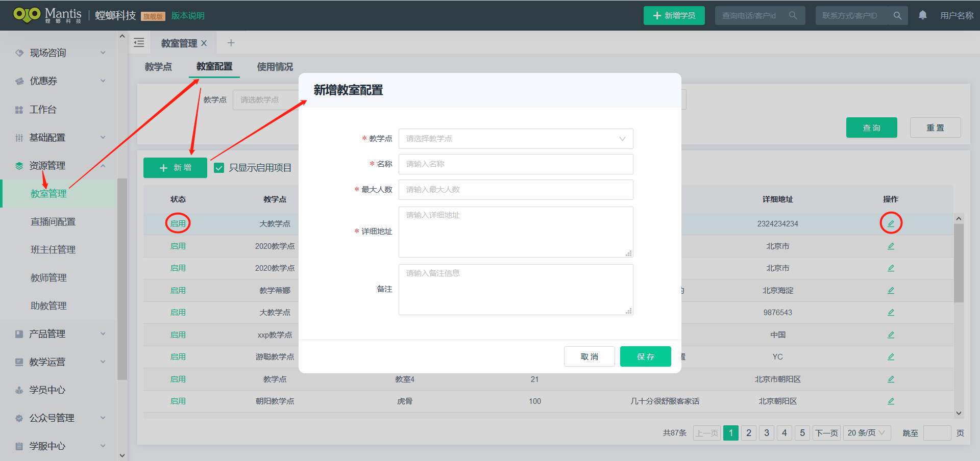The height and width of the screenshot is (461, 980).
Task: Click 资源管理 sidebar icon
Action: point(19,166)
